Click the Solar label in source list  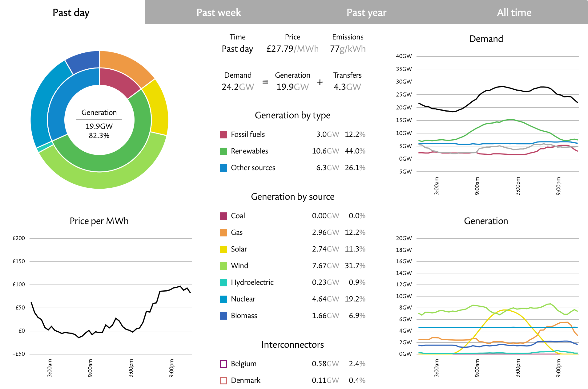click(239, 249)
